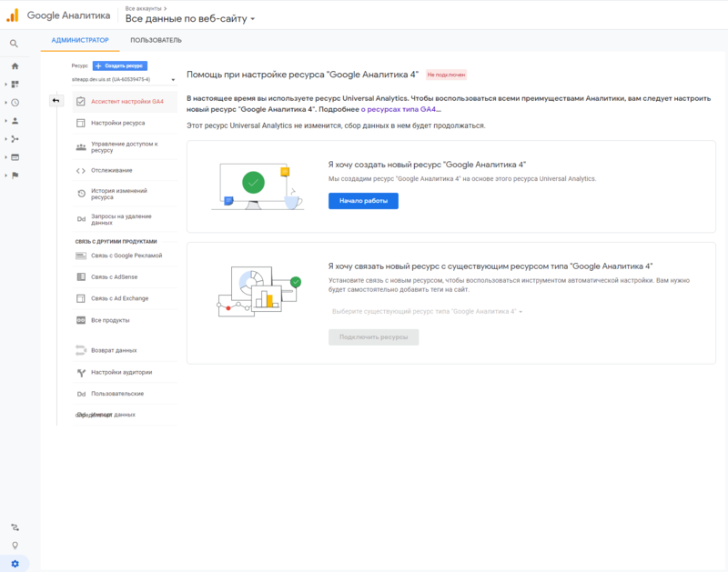Open Запросы на удаление данных item
Viewport: 728px width, 572px height.
[x=125, y=219]
